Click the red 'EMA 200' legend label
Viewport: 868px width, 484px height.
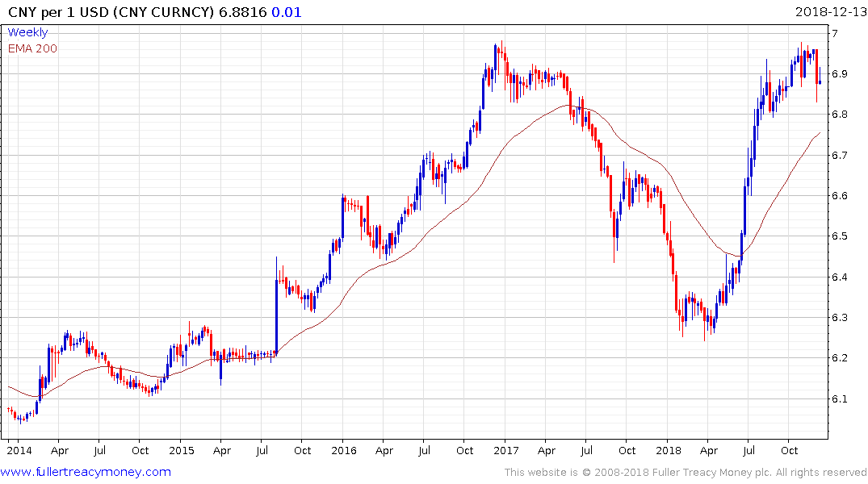[32, 48]
